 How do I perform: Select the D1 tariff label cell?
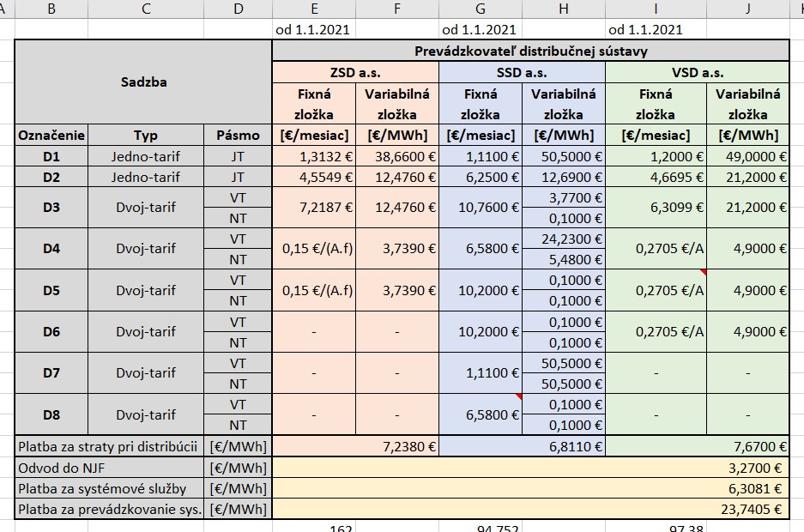[51, 157]
